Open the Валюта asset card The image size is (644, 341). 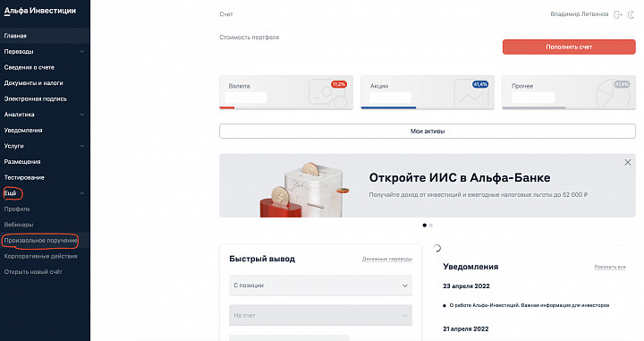point(286,92)
